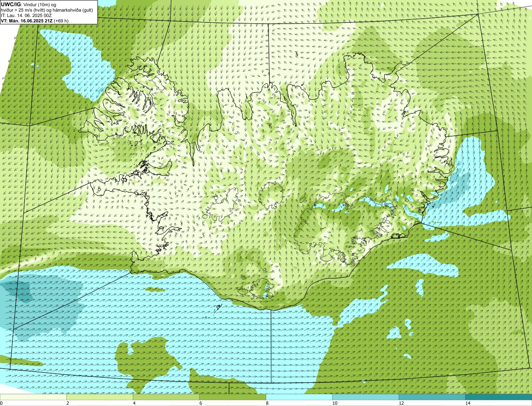Click the 'UWC/IG: Vindur (10m) og' title line

coord(28,4)
